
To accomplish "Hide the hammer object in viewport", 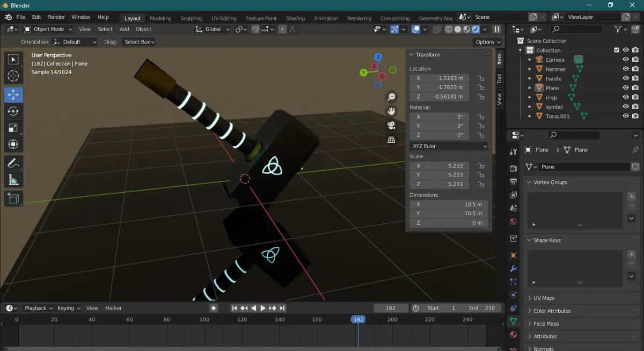I will [626, 69].
